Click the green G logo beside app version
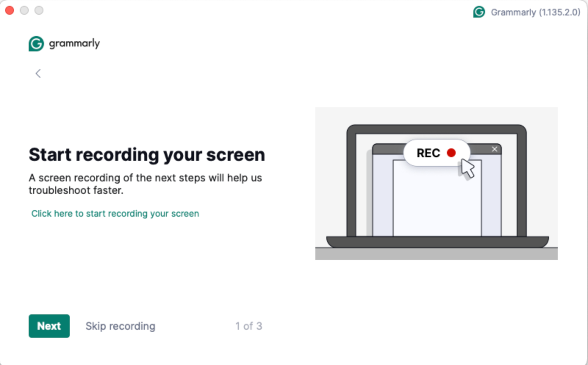 point(478,12)
